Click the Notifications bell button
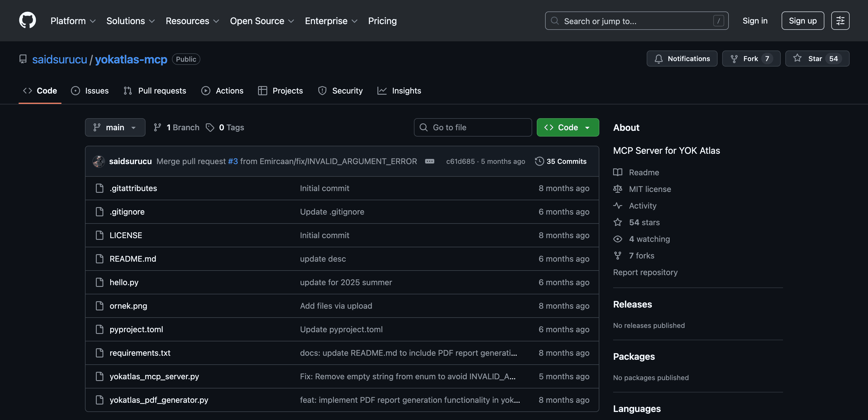Image resolution: width=868 pixels, height=420 pixels. pos(682,59)
